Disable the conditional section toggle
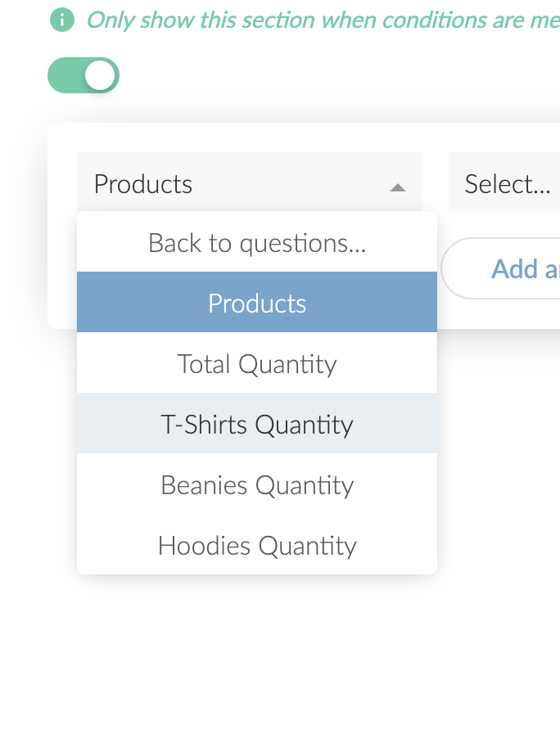The width and height of the screenshot is (560, 756). tap(84, 74)
